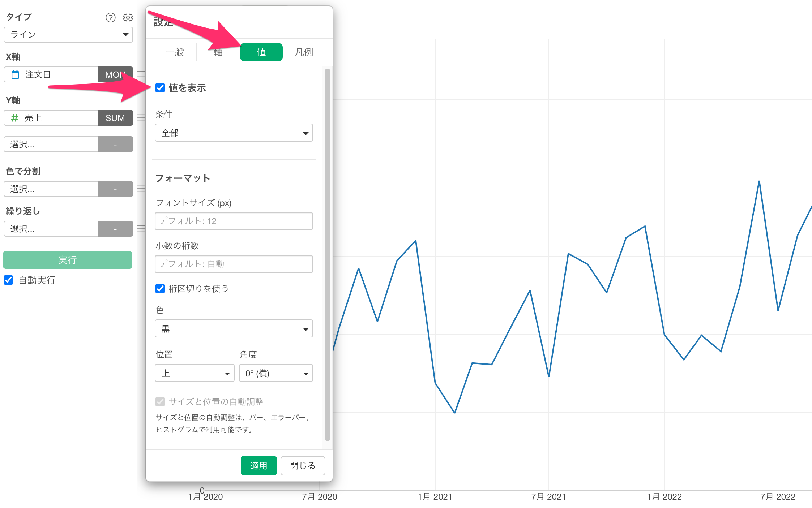This screenshot has width=812, height=508.
Task: Click the chart type help question-mark icon
Action: click(x=110, y=17)
